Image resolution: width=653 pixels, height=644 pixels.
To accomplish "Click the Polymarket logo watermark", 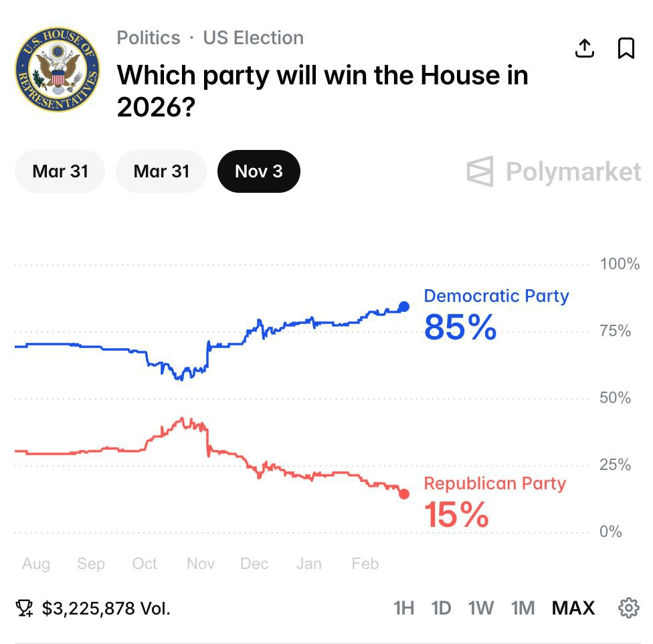I will pos(554,171).
